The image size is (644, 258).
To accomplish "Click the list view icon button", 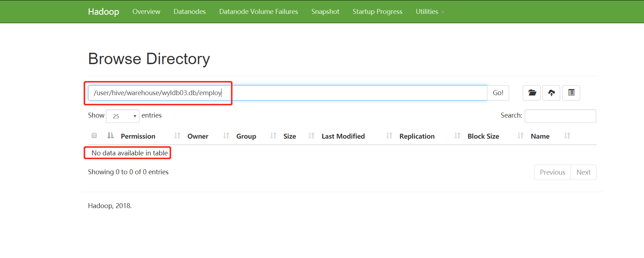I will point(571,93).
